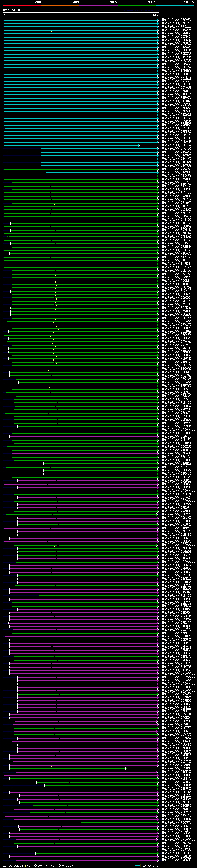This screenshot has height=868, width=197.
Task: Select hit label UniRef100_B4VIK2
Action: [x=176, y=186]
